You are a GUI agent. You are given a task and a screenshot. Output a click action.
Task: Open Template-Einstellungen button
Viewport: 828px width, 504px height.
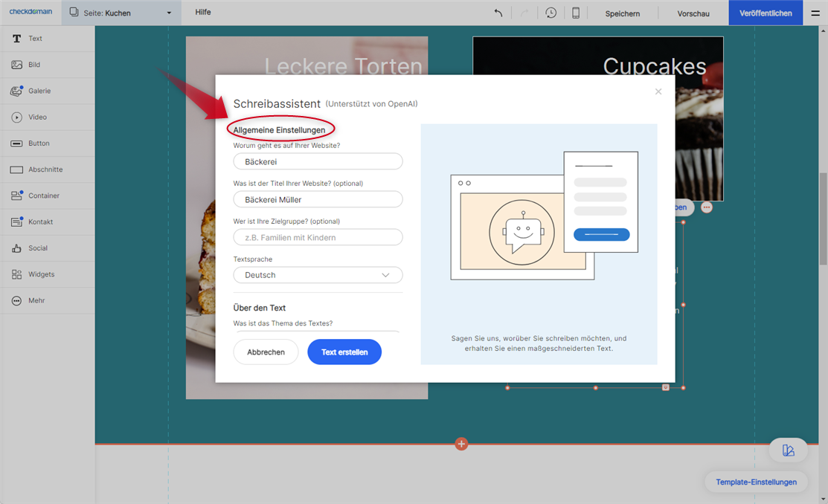point(756,482)
